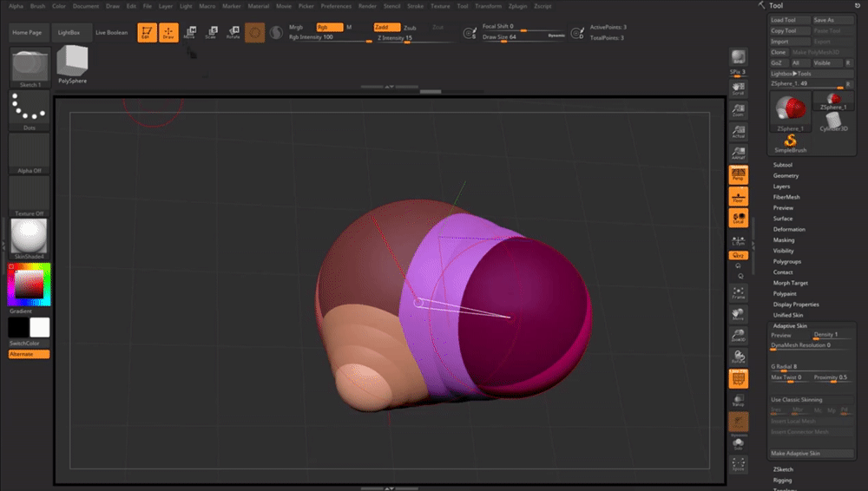Open the SkinShade4 material picker

pyautogui.click(x=30, y=238)
